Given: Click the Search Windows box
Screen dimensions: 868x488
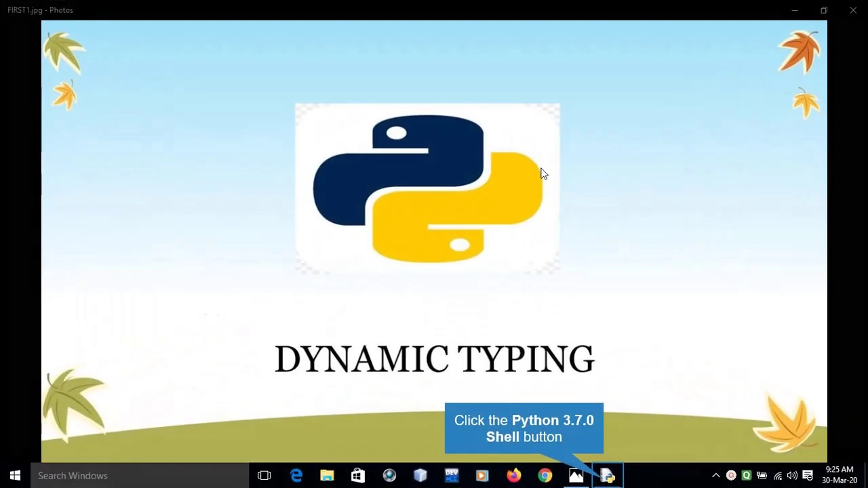Looking at the screenshot, I should coord(140,476).
